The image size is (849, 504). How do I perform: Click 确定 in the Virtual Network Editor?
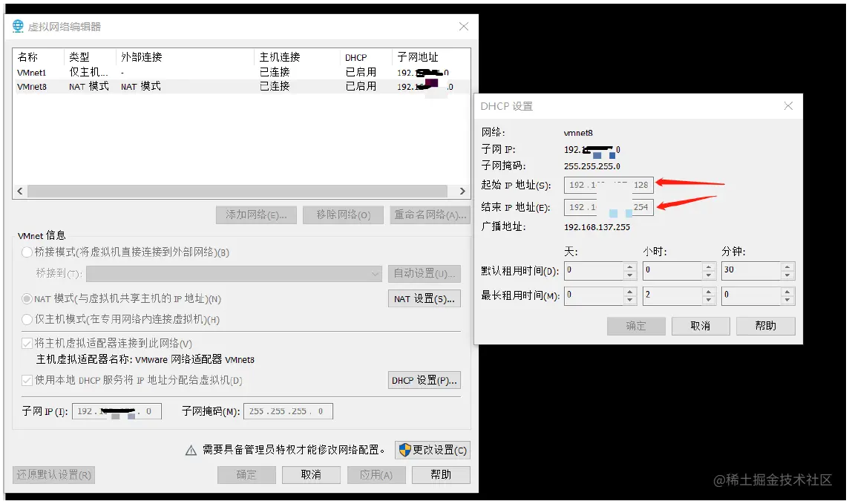coord(246,475)
